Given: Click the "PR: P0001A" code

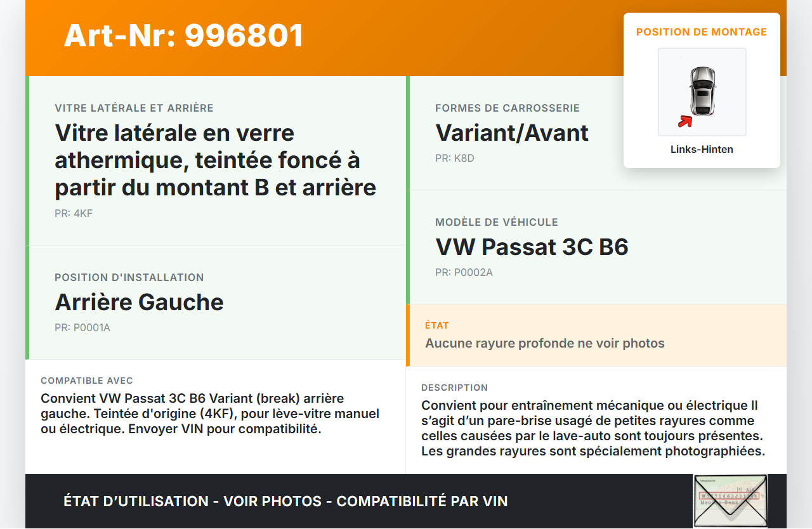Looking at the screenshot, I should point(82,327).
